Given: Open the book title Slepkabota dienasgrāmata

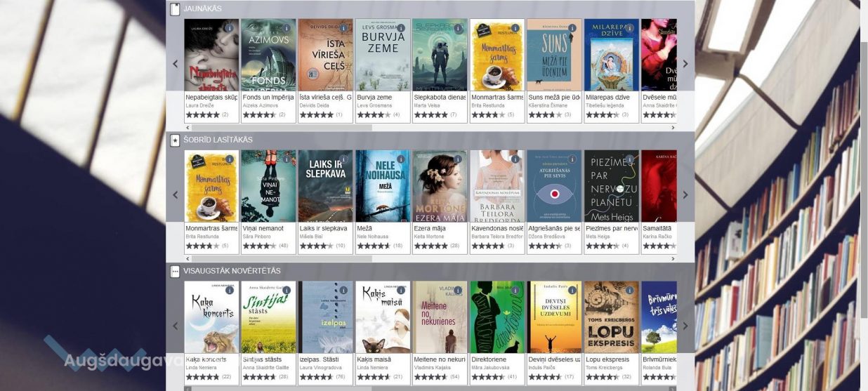Looking at the screenshot, I should pyautogui.click(x=439, y=97).
